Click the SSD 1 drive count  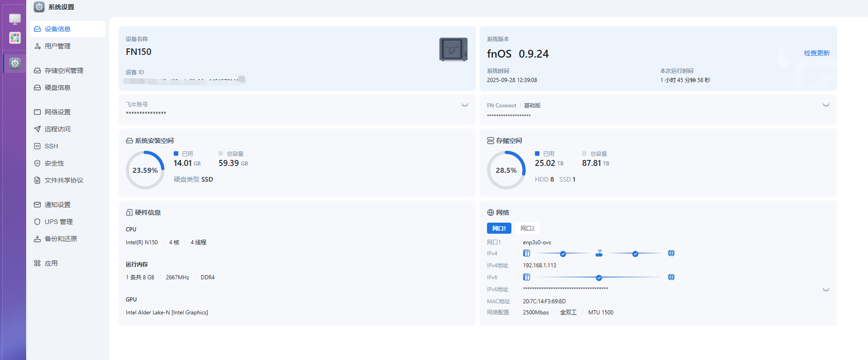(568, 179)
